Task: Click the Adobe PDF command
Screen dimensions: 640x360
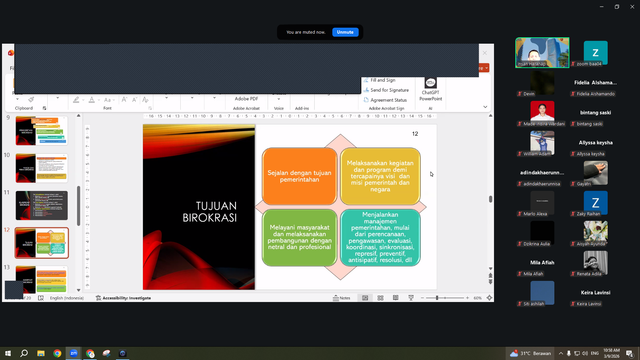Action: (246, 98)
